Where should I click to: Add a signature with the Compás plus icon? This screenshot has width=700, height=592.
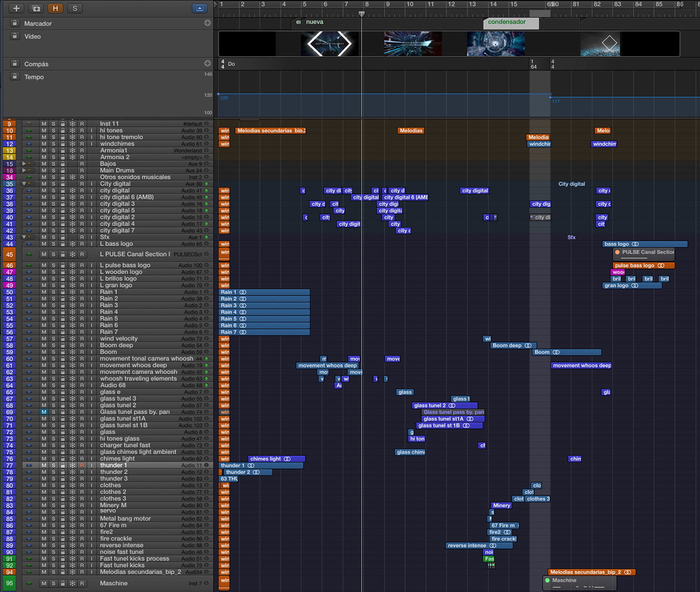click(207, 63)
